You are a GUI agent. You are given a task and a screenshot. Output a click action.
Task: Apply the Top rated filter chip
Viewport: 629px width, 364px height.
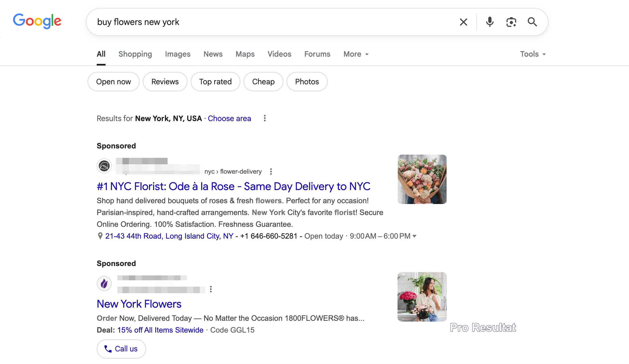215,82
